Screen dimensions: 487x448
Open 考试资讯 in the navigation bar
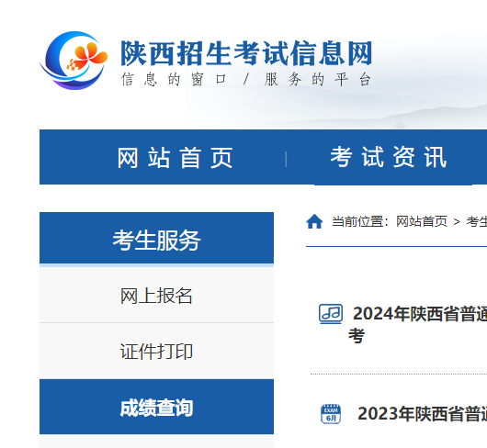tap(389, 157)
